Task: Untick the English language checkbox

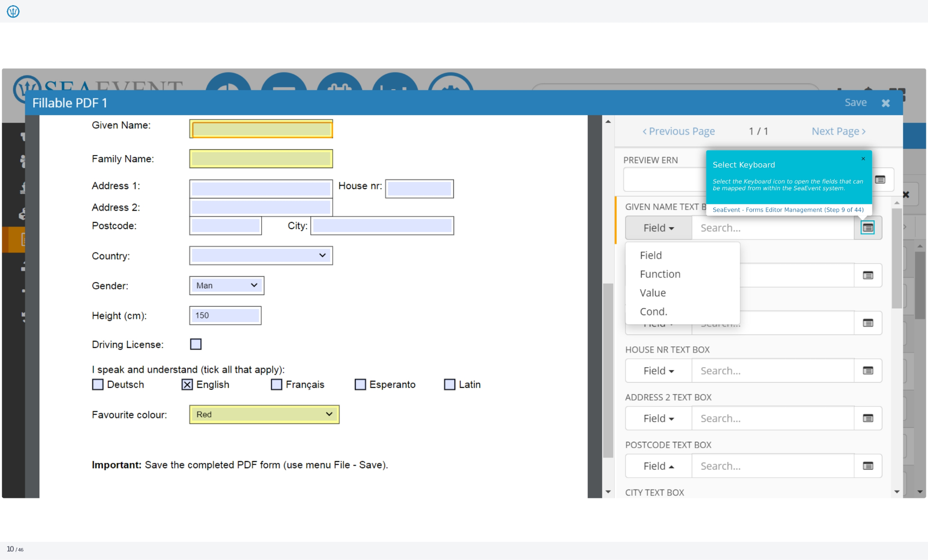Action: [x=187, y=384]
